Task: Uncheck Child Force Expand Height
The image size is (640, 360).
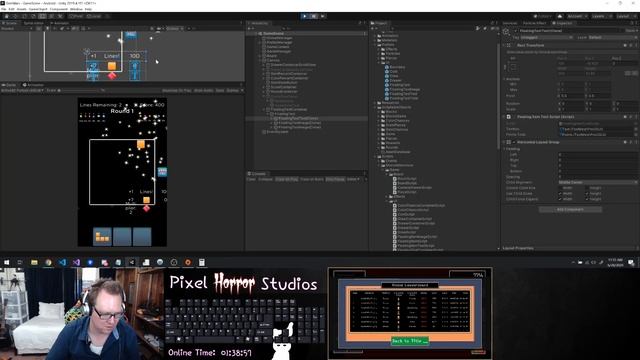Action: 587,199
